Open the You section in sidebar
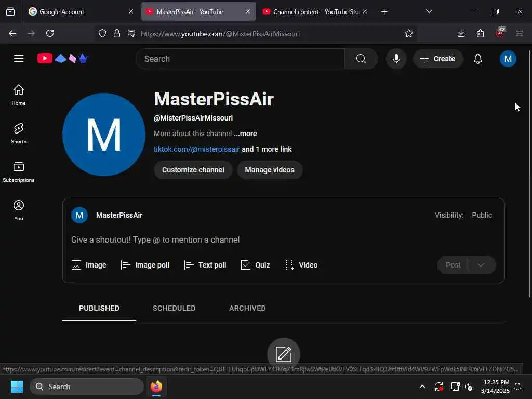The width and height of the screenshot is (532, 399). click(19, 210)
